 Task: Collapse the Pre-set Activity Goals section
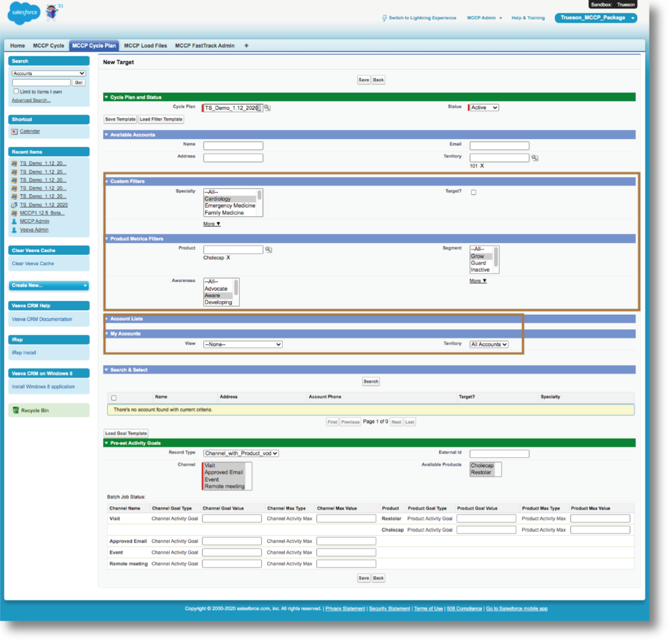[x=106, y=443]
